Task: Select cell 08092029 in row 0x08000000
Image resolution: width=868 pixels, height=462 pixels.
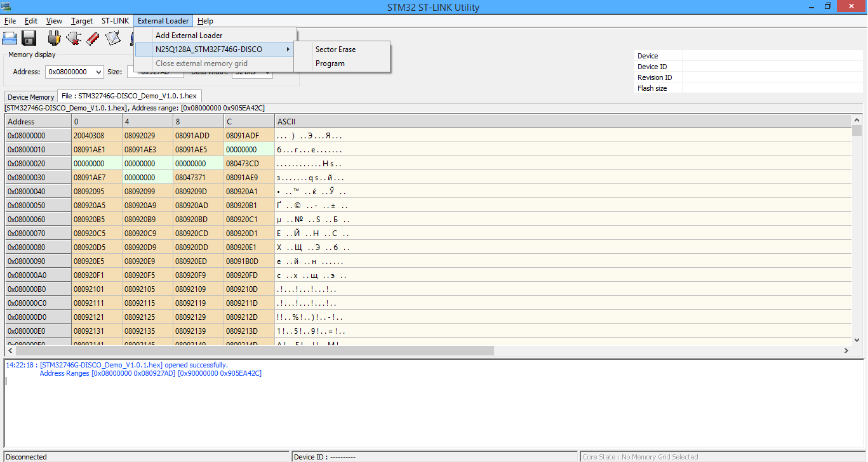Action: 147,135
